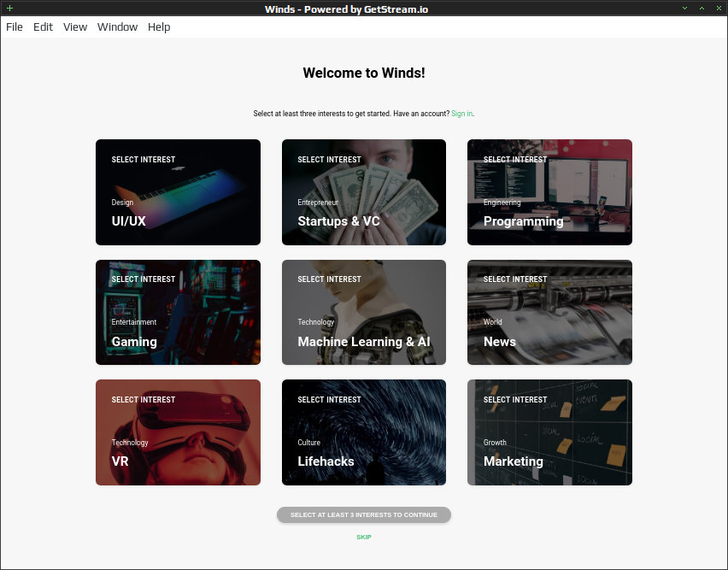The height and width of the screenshot is (570, 728).
Task: Select the UI/UX design interest card
Action: 178,192
